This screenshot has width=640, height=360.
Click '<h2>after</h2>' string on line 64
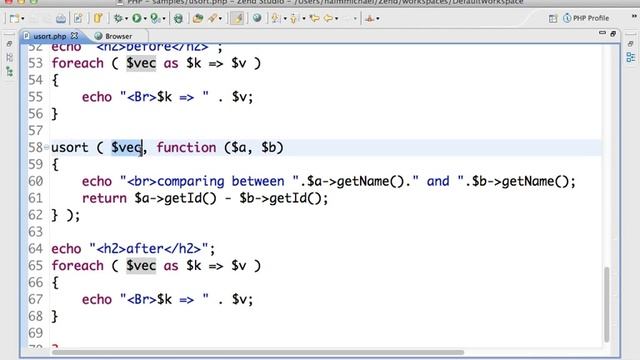point(149,249)
